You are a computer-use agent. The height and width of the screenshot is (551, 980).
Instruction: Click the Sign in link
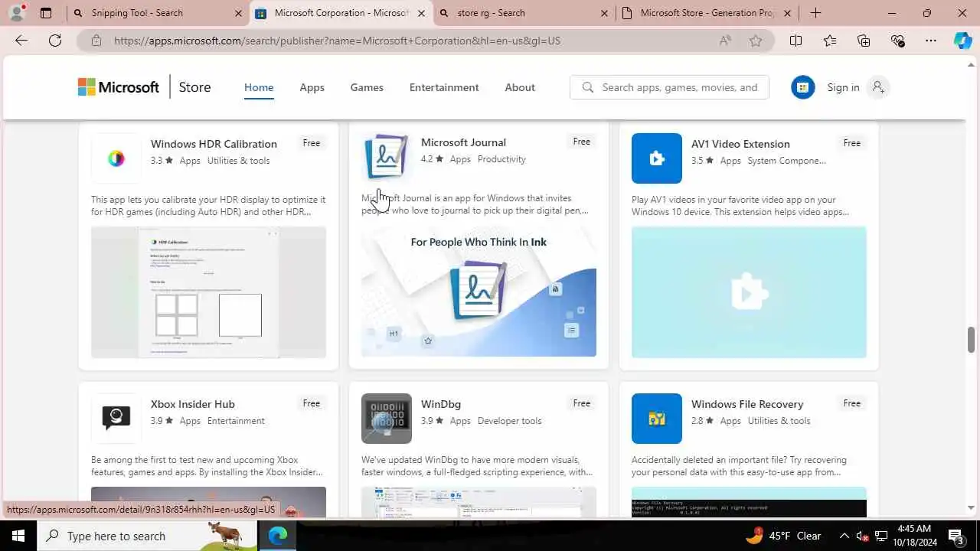point(843,87)
